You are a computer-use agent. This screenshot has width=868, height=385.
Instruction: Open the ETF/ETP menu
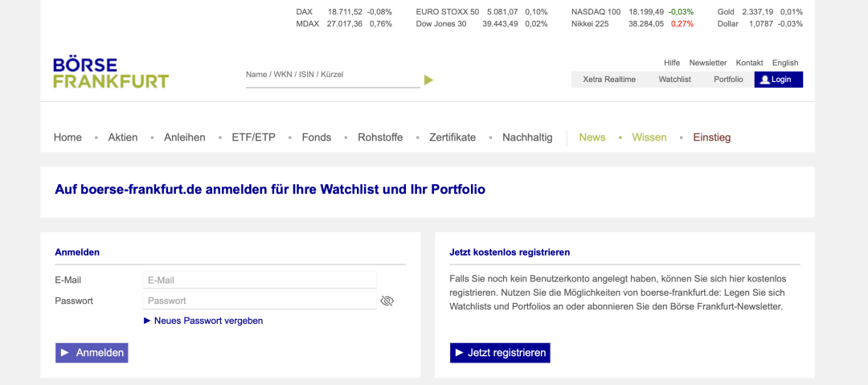point(253,137)
